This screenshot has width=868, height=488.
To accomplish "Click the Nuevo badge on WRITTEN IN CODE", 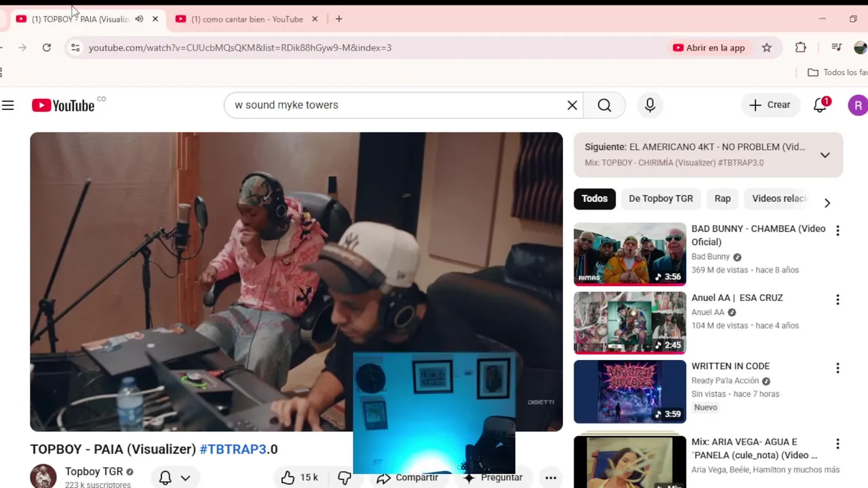I will pyautogui.click(x=705, y=407).
